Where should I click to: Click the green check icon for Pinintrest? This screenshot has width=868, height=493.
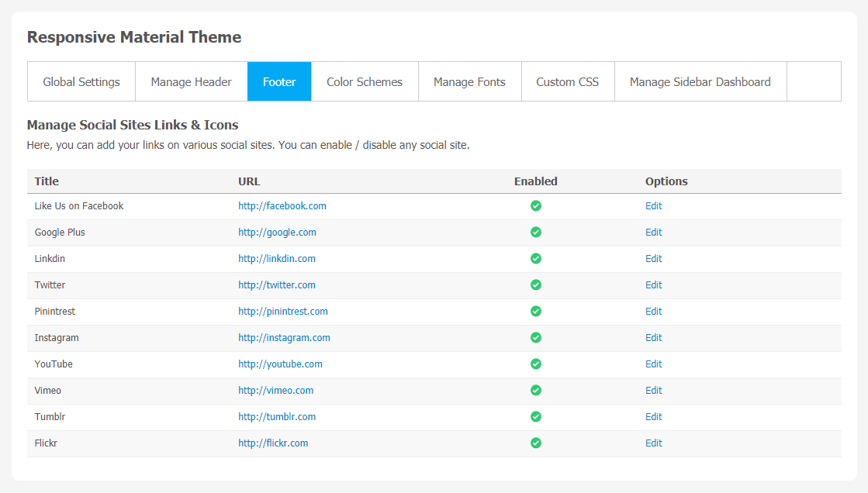tap(536, 312)
